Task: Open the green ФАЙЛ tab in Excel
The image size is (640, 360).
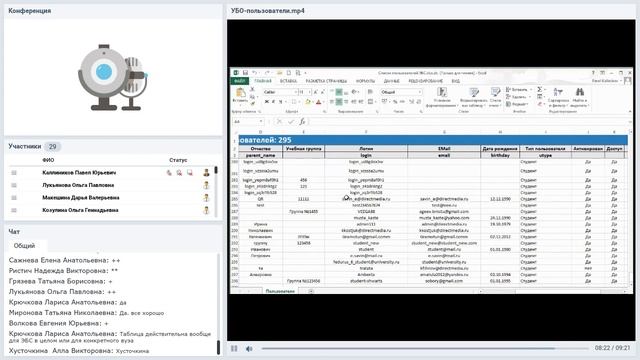Action: (240, 81)
